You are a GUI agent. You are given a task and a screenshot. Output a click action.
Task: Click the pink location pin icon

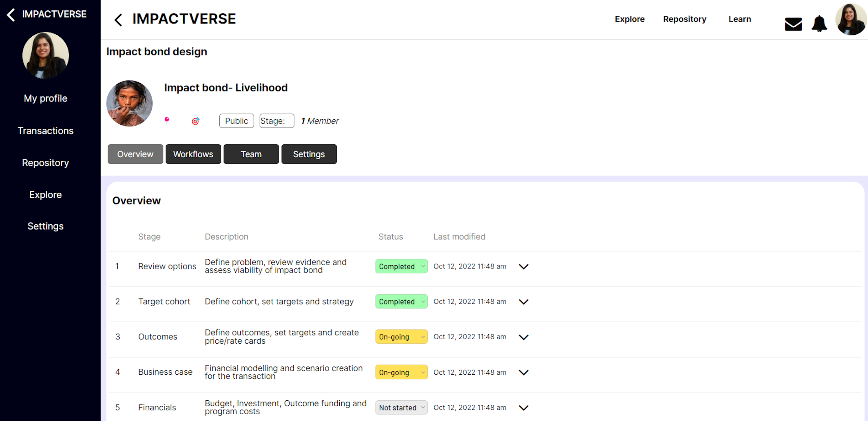point(167,121)
